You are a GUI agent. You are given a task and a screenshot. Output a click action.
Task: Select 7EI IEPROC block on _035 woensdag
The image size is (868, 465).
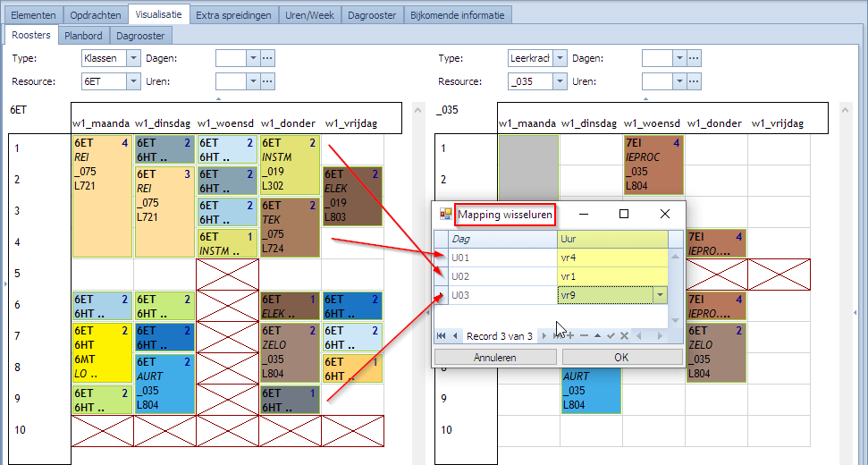pos(653,165)
